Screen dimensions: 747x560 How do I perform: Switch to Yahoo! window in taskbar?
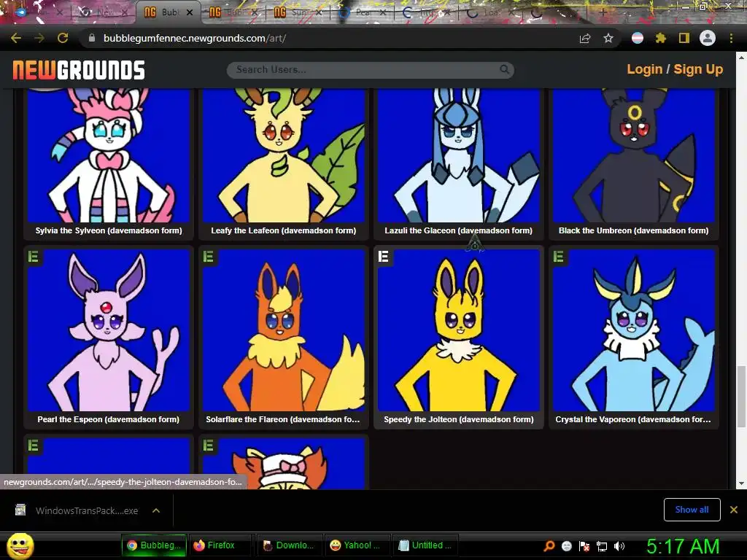pyautogui.click(x=357, y=545)
